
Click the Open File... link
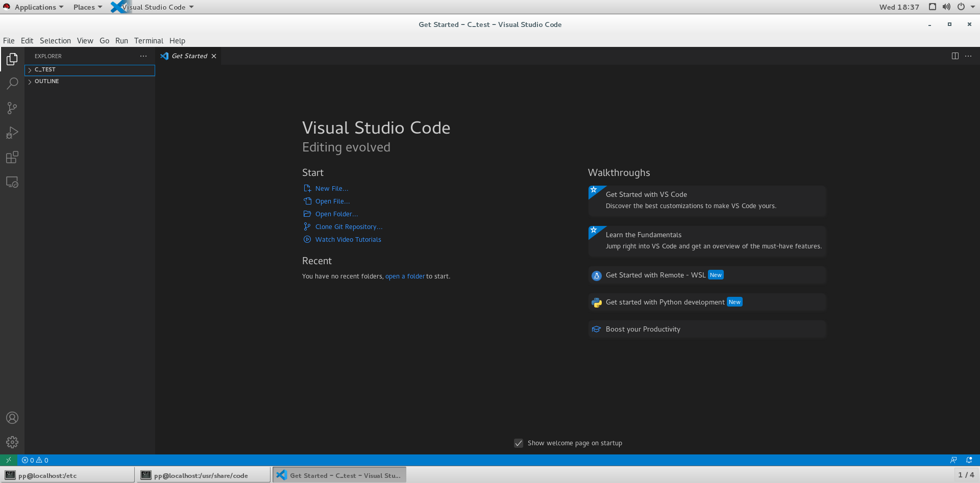coord(332,201)
